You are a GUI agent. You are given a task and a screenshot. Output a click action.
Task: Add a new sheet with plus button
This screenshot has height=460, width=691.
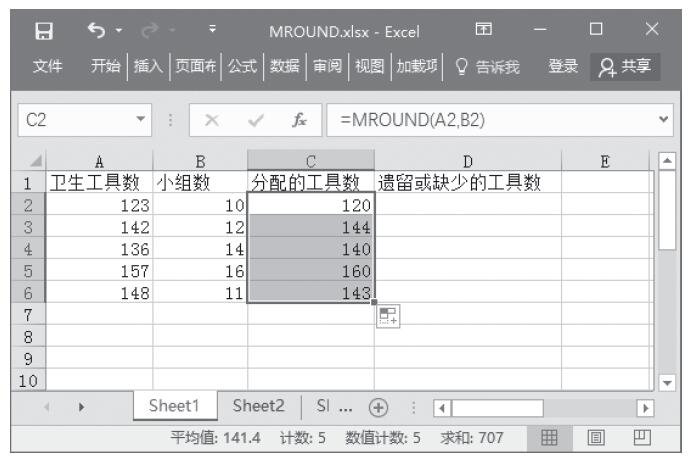click(x=377, y=407)
